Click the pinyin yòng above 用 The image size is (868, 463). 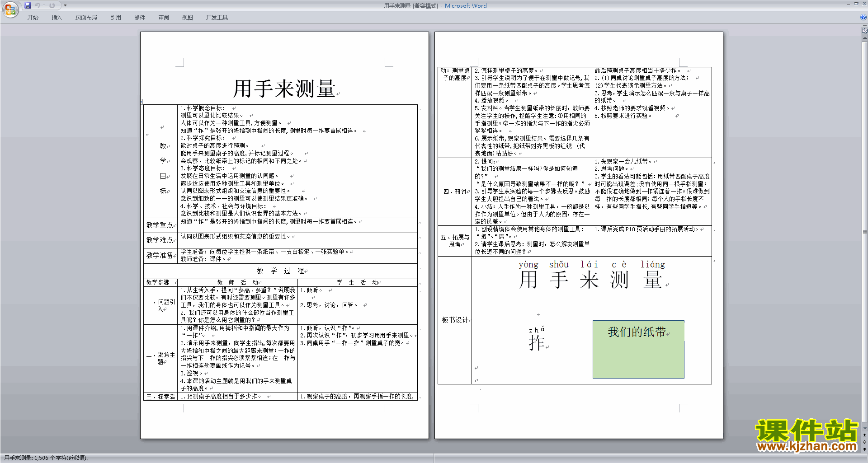point(528,264)
